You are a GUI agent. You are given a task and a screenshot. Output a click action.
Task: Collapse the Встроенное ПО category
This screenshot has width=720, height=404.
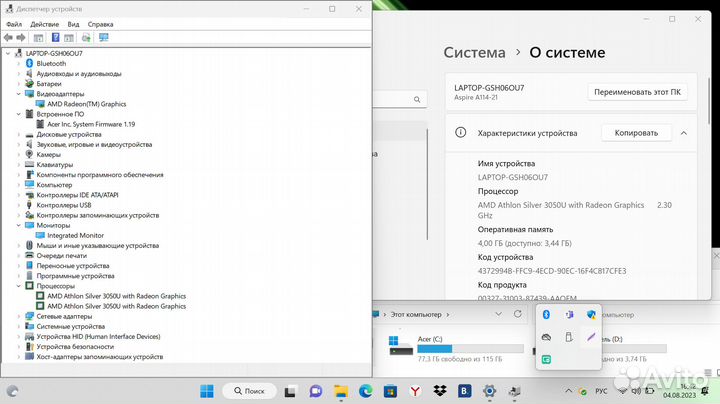pyautogui.click(x=19, y=114)
